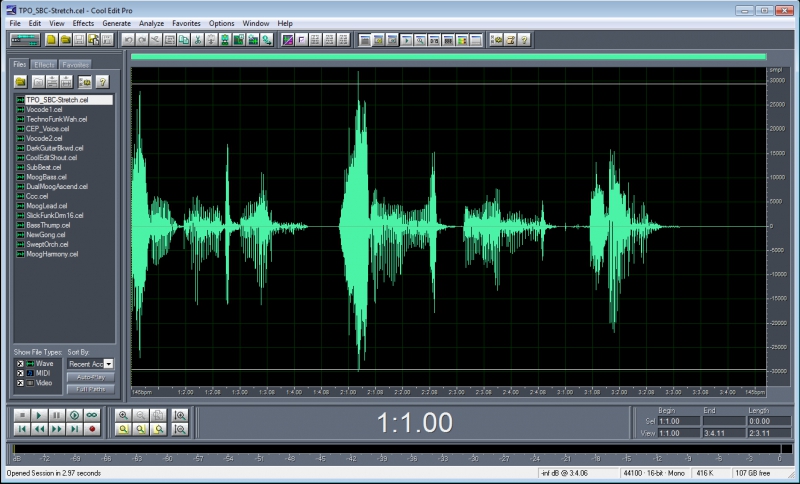Click the multitrack view switch icon
Viewport: 800px width, 484px height.
pyautogui.click(x=25, y=40)
